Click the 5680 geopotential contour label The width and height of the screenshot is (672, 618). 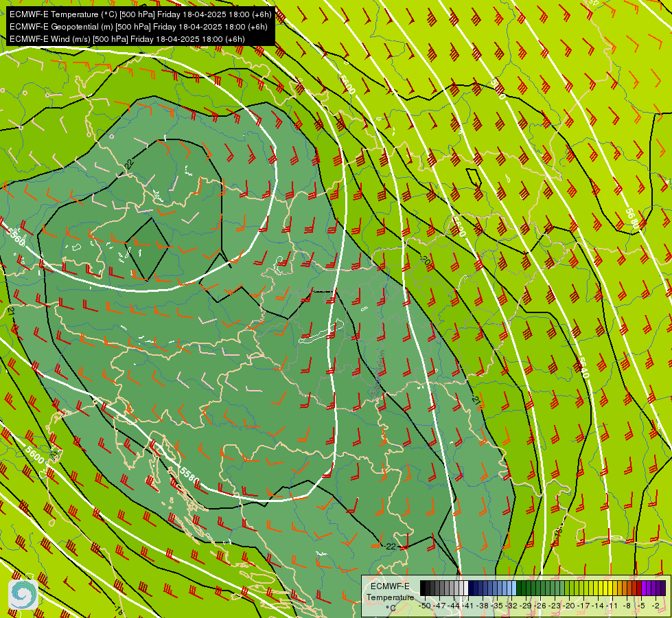632,219
